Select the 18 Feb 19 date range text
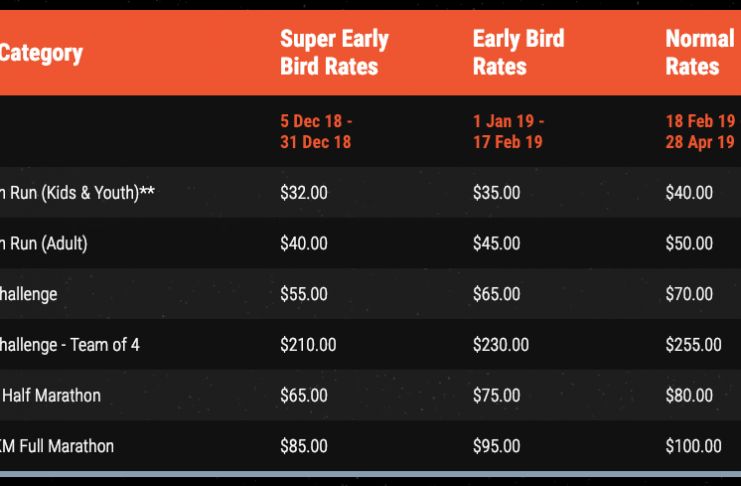 (x=700, y=131)
